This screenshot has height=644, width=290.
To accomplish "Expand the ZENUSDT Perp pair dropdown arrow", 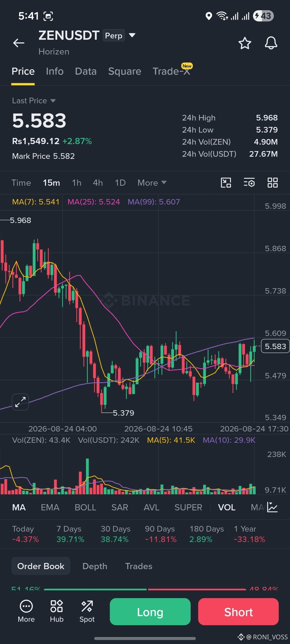I will [132, 35].
